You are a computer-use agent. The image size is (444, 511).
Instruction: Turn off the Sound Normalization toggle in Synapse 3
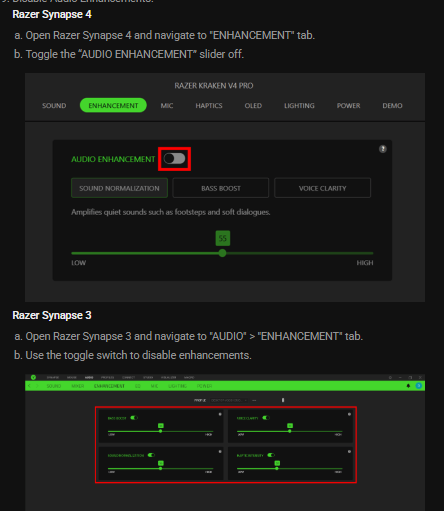(x=151, y=455)
